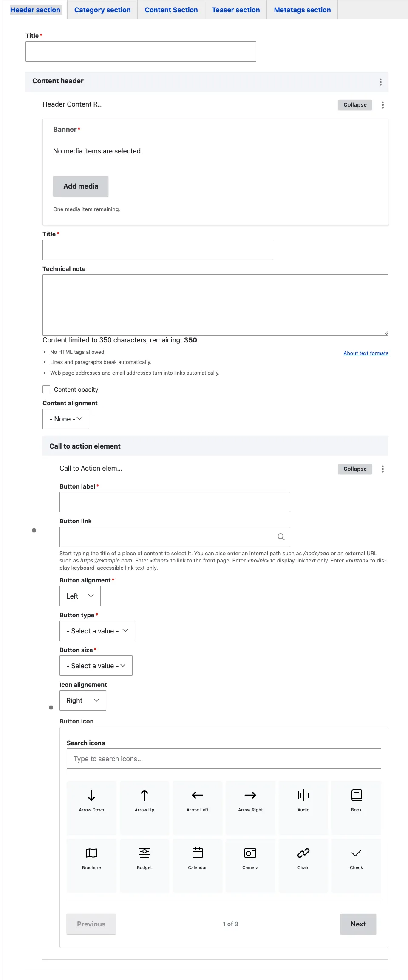
Task: Pick the Audio icon
Action: [303, 807]
